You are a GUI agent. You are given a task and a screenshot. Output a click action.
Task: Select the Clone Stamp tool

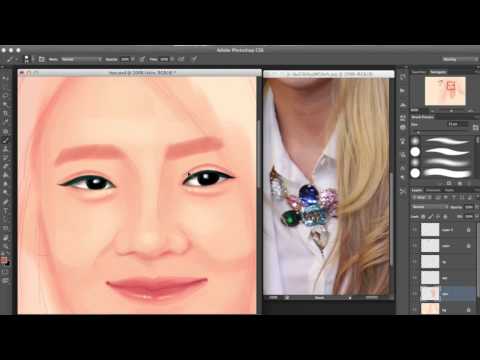pyautogui.click(x=5, y=149)
